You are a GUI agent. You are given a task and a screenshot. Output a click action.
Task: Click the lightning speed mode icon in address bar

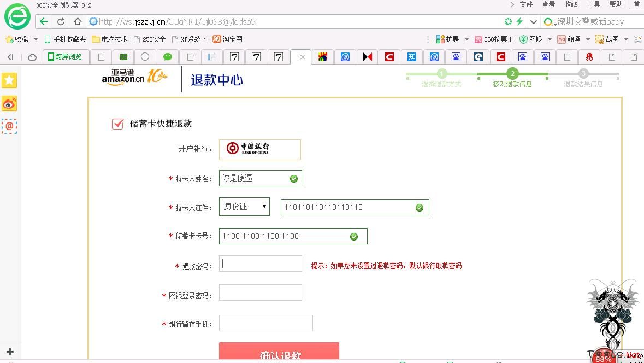(x=519, y=22)
